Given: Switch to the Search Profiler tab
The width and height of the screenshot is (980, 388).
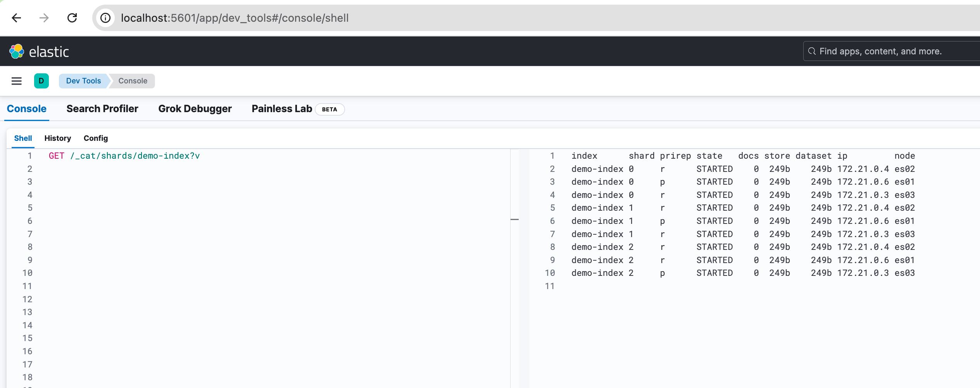Looking at the screenshot, I should tap(102, 109).
